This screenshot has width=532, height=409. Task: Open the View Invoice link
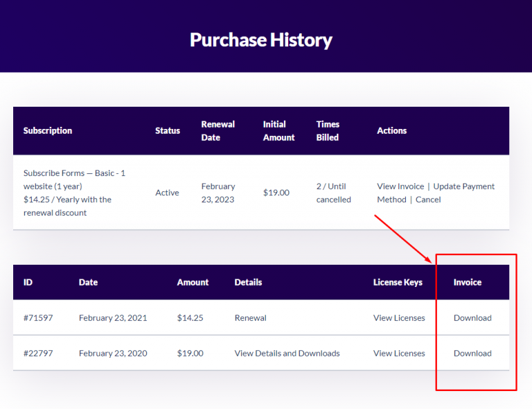[x=400, y=186]
